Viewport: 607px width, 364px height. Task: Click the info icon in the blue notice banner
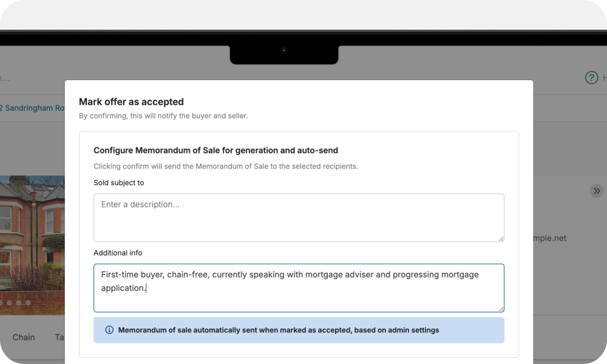coord(109,329)
